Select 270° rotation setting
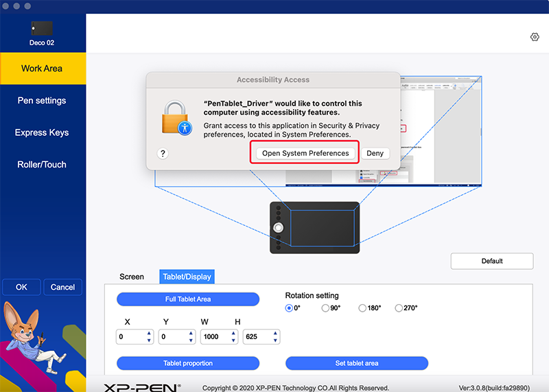Screen dimensions: 549x392 (399, 308)
